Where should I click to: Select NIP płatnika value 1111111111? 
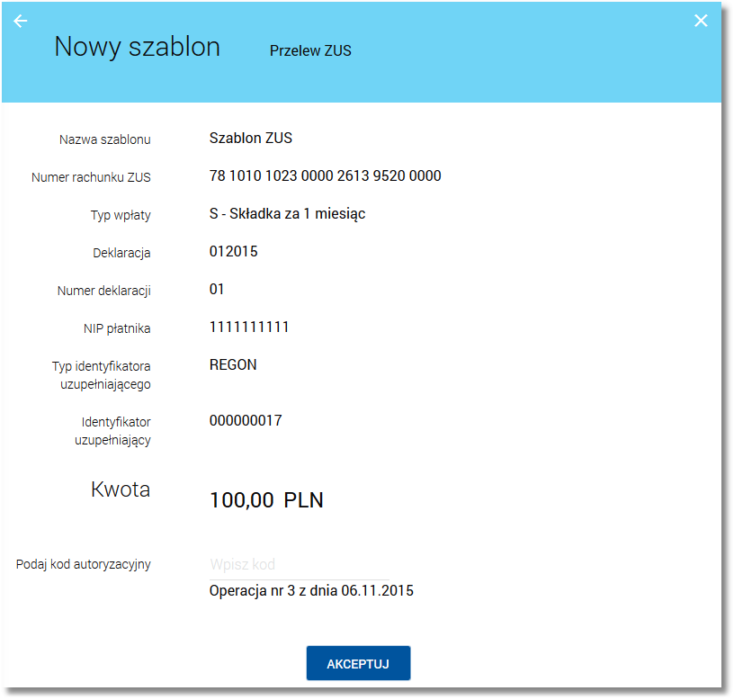tap(249, 327)
